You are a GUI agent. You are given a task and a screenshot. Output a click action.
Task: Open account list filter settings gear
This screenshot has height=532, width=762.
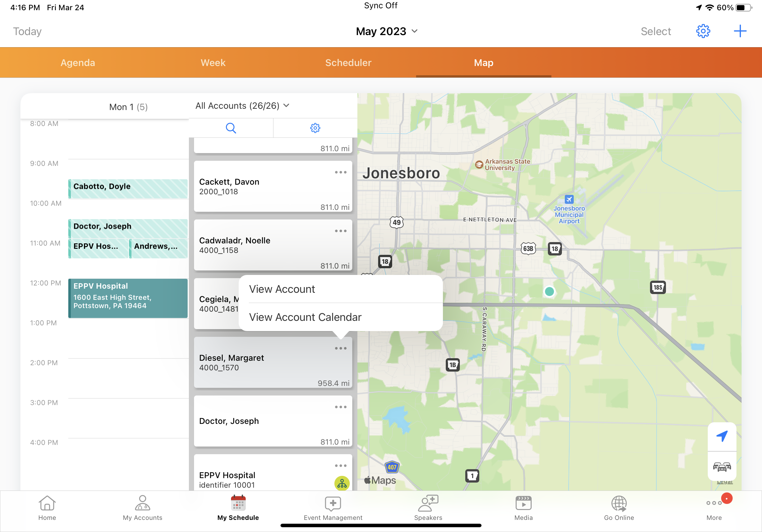coord(315,128)
